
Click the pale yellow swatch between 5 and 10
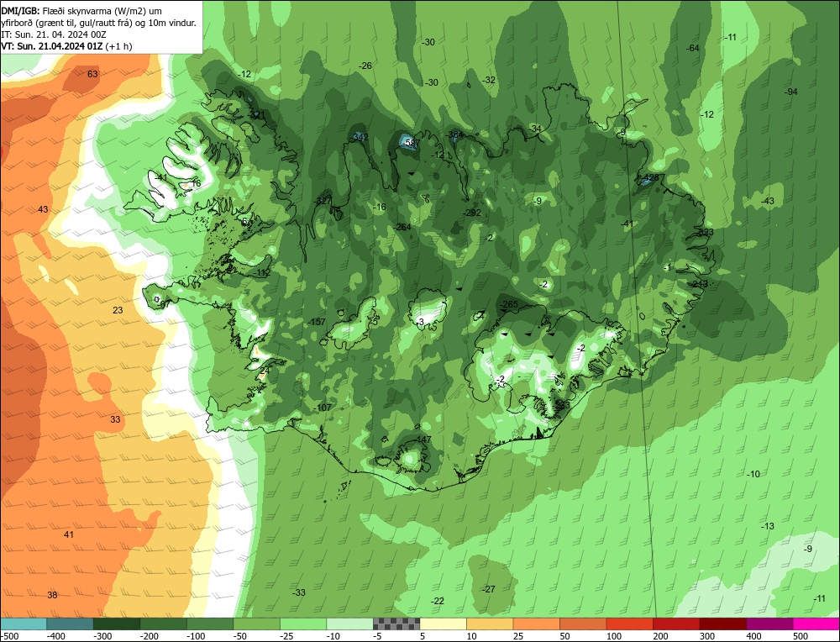click(x=443, y=624)
